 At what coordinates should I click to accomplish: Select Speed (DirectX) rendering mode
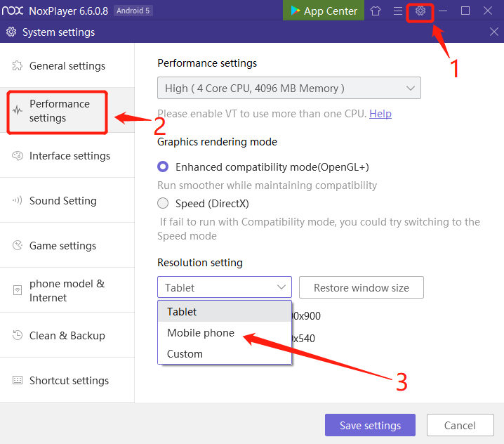[x=163, y=204]
